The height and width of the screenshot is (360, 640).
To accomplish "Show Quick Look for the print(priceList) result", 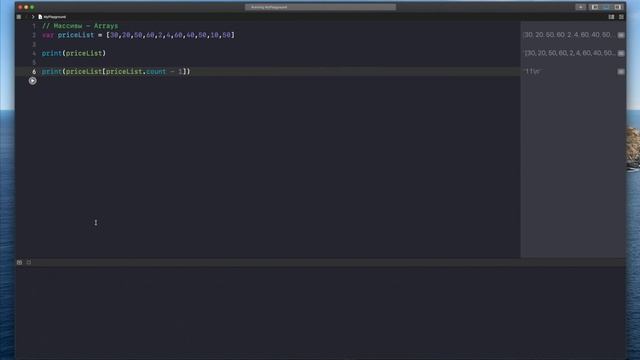I will pyautogui.click(x=621, y=53).
